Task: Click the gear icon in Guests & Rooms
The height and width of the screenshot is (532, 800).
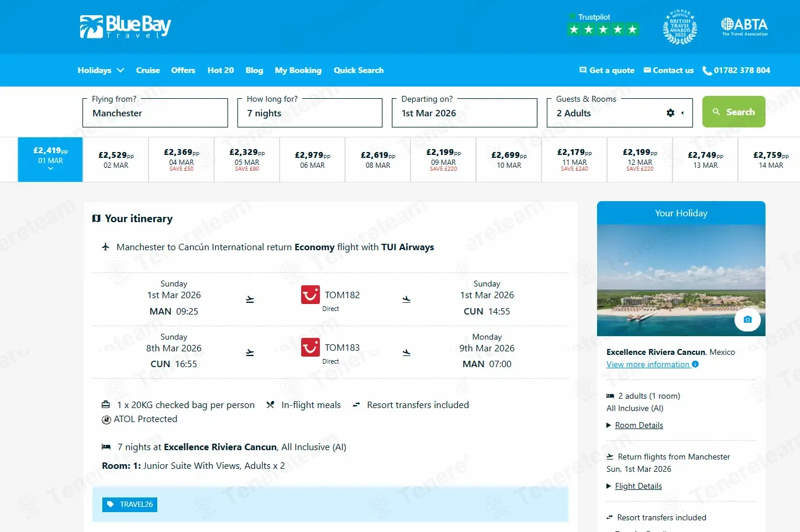Action: pos(670,113)
